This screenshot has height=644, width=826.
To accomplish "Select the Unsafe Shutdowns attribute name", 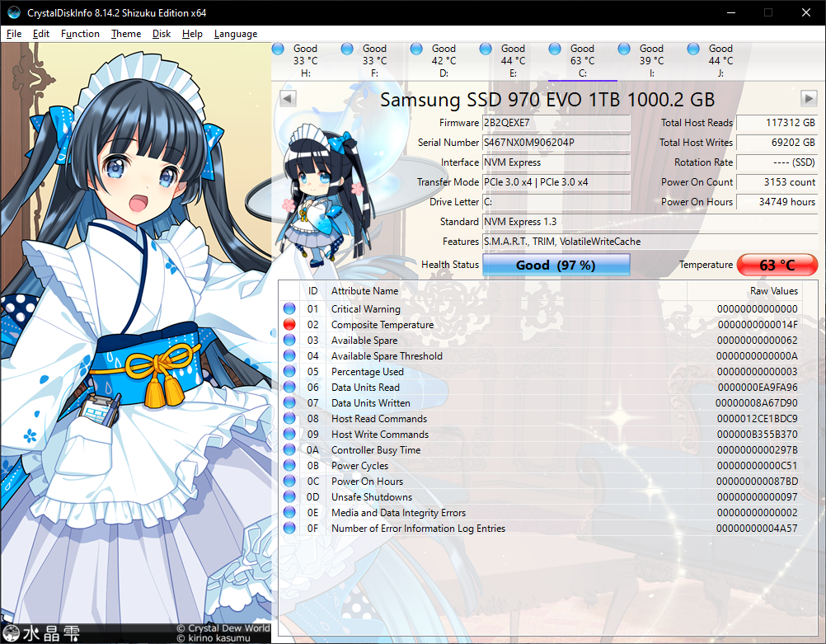I will (372, 497).
